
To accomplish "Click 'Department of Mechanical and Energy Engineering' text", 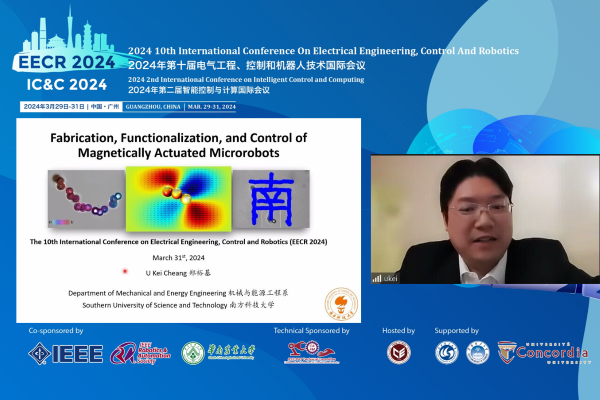I will pyautogui.click(x=147, y=293).
